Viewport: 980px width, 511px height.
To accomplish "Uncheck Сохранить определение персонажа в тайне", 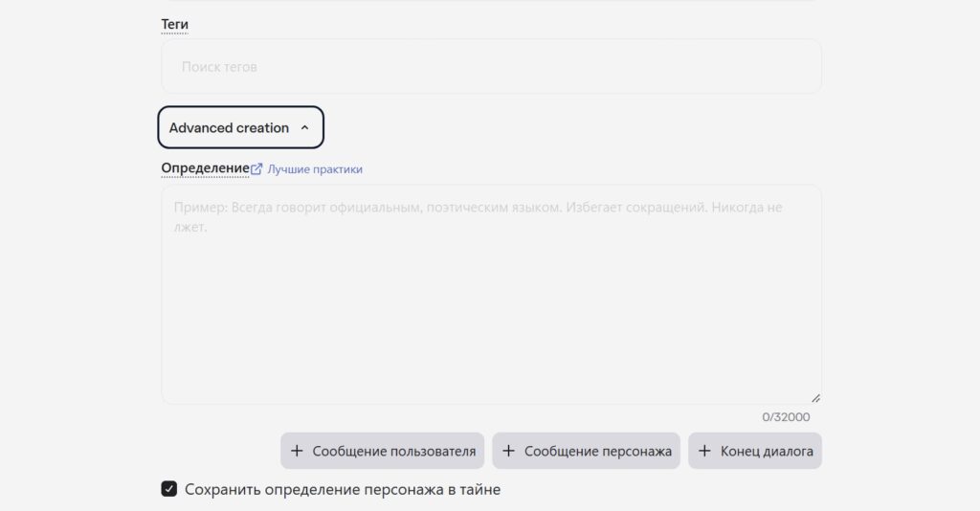I will (168, 488).
